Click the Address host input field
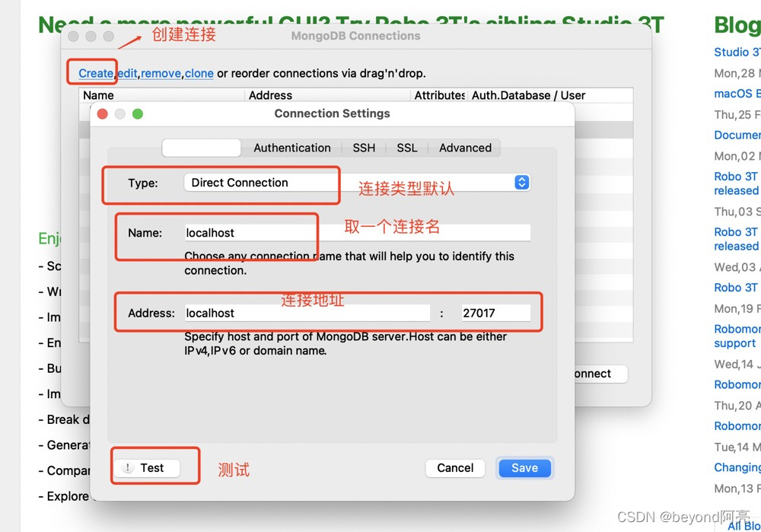 307,313
